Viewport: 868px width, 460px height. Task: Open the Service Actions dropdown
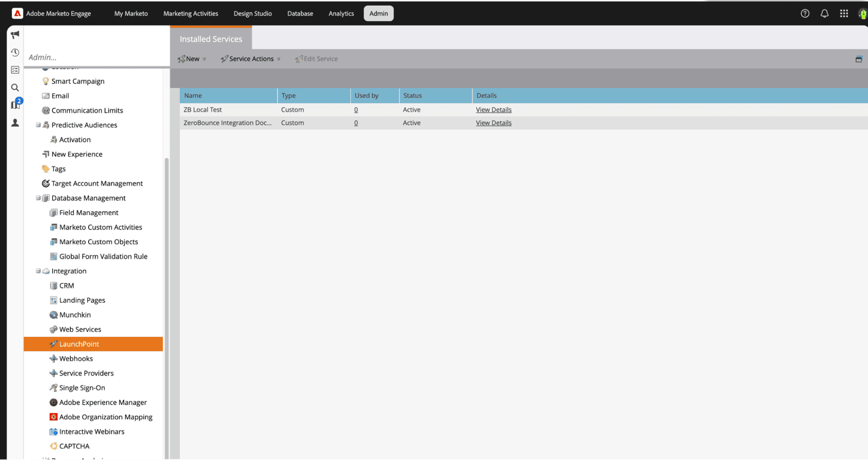point(251,59)
